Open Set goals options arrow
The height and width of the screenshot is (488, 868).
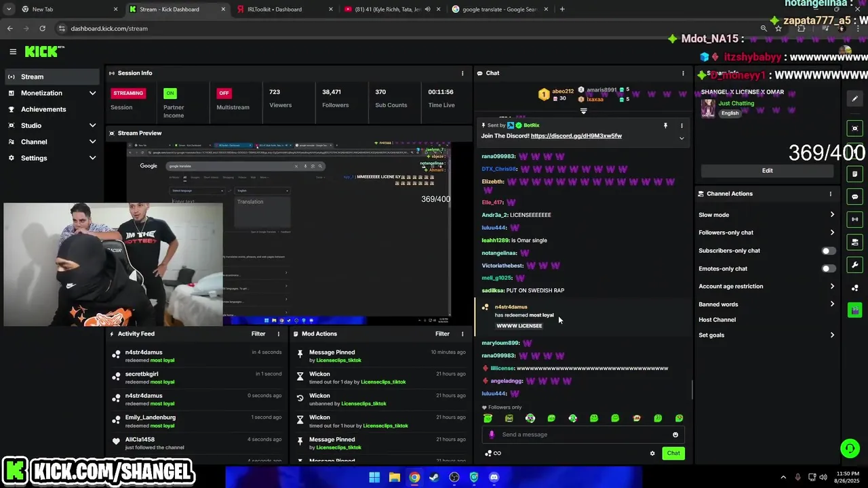832,335
